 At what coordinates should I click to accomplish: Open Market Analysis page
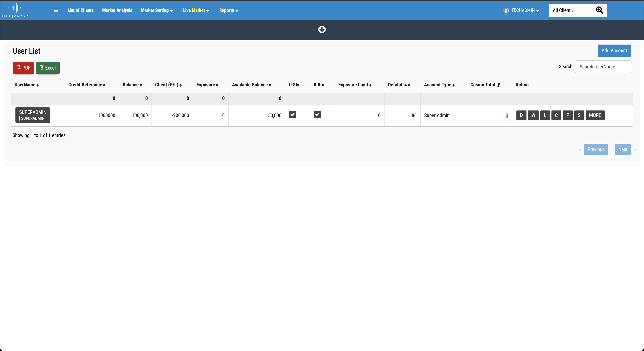click(117, 10)
